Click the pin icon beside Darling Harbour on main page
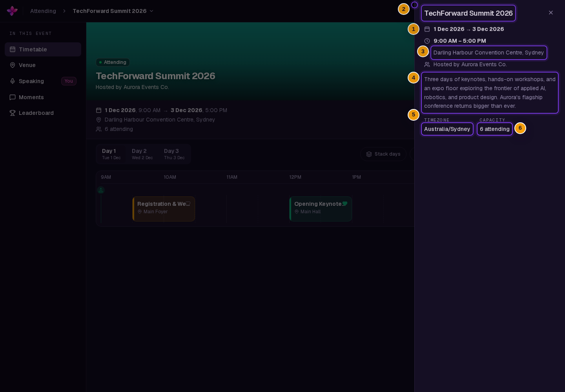The width and height of the screenshot is (565, 392). (x=99, y=120)
